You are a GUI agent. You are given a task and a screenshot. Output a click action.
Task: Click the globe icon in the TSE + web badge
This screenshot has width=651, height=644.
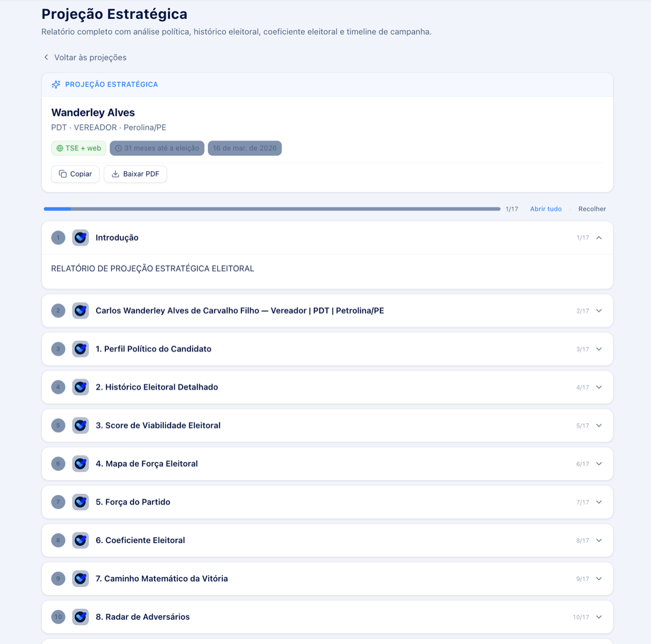(x=59, y=148)
